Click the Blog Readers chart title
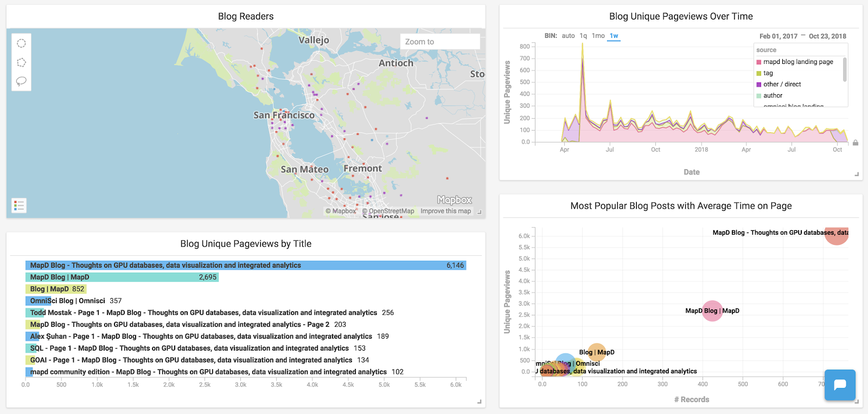Image resolution: width=868 pixels, height=414 pixels. (246, 16)
